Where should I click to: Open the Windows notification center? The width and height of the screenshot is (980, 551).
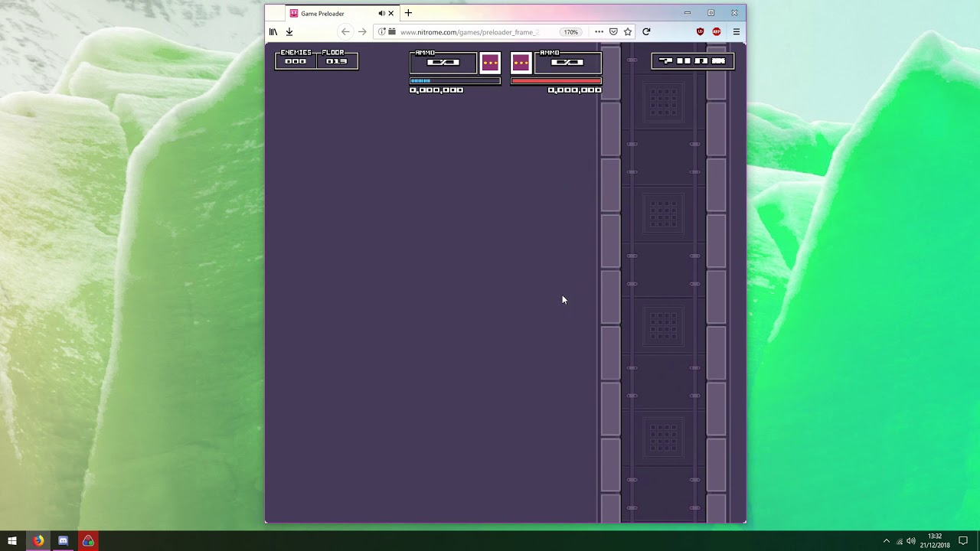click(963, 541)
